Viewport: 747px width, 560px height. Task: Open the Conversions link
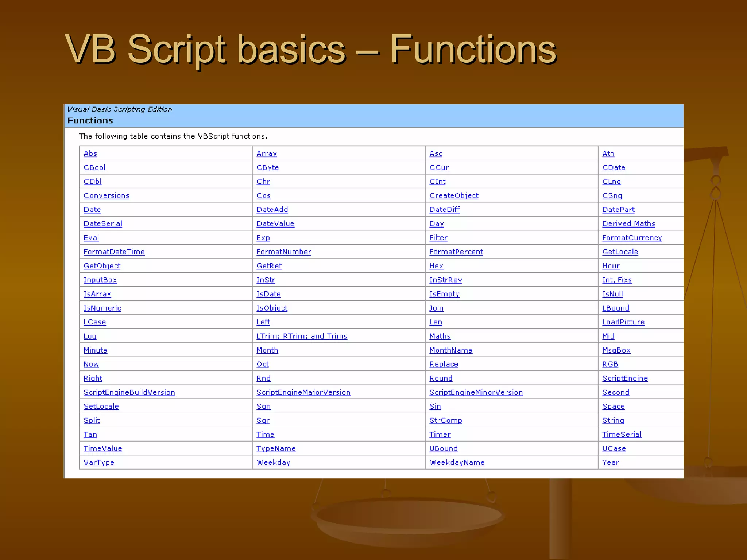coord(107,195)
